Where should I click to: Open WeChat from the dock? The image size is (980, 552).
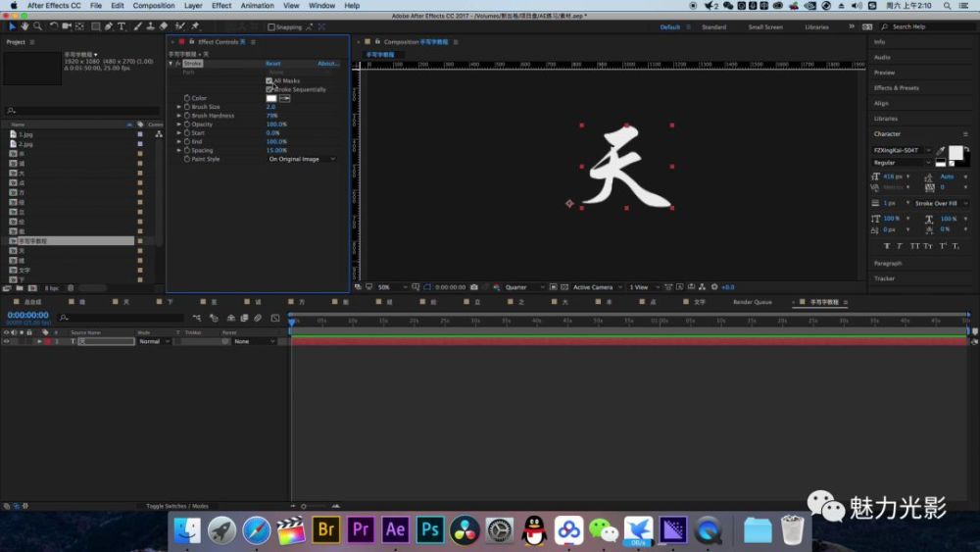(x=603, y=530)
